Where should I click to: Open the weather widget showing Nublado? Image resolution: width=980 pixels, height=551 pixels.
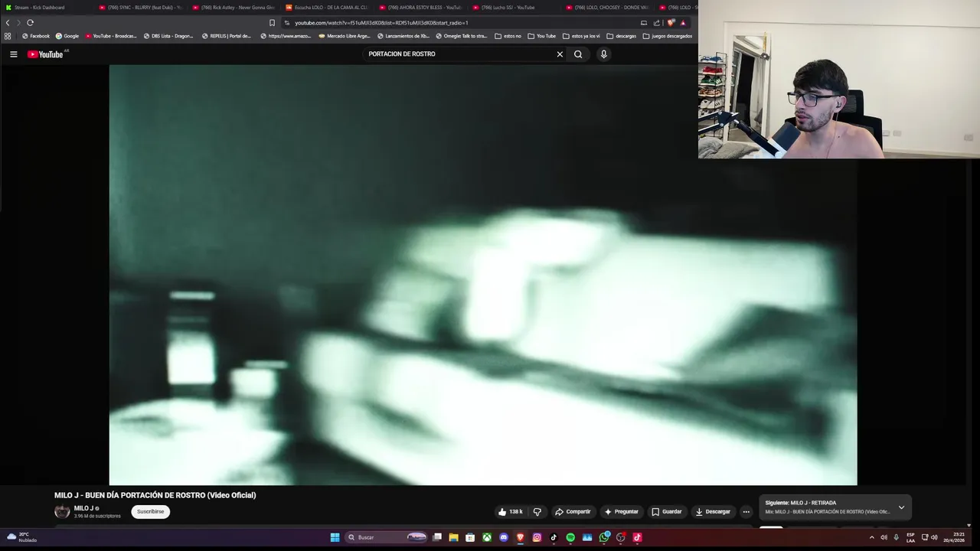click(x=21, y=537)
